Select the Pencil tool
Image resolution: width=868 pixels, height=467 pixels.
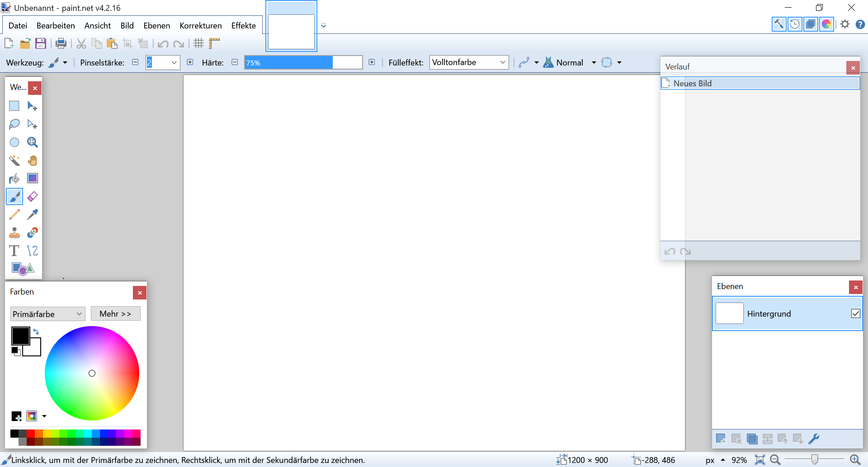(x=14, y=215)
